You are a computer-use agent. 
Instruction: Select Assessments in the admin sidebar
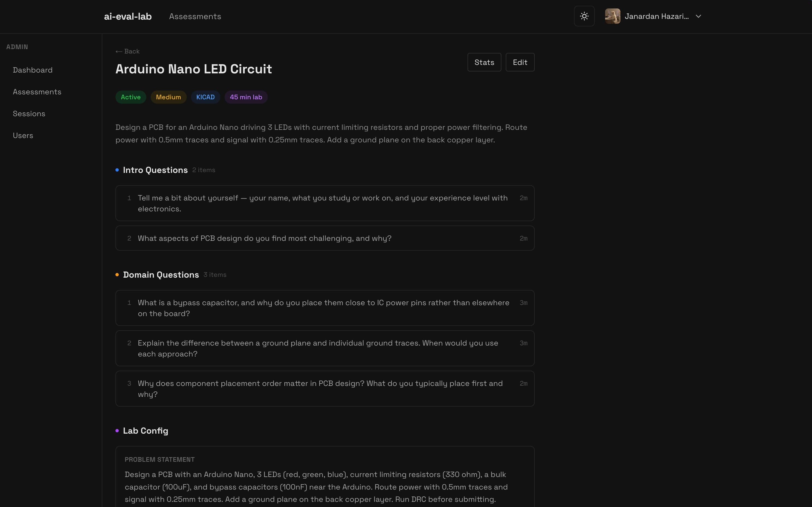pos(37,92)
